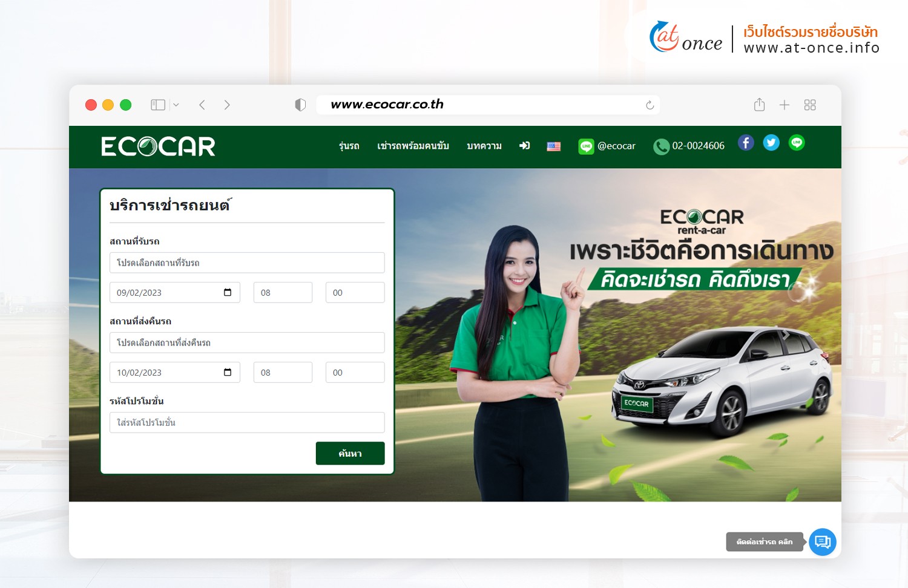Reload the page with the refresh icon

[650, 105]
